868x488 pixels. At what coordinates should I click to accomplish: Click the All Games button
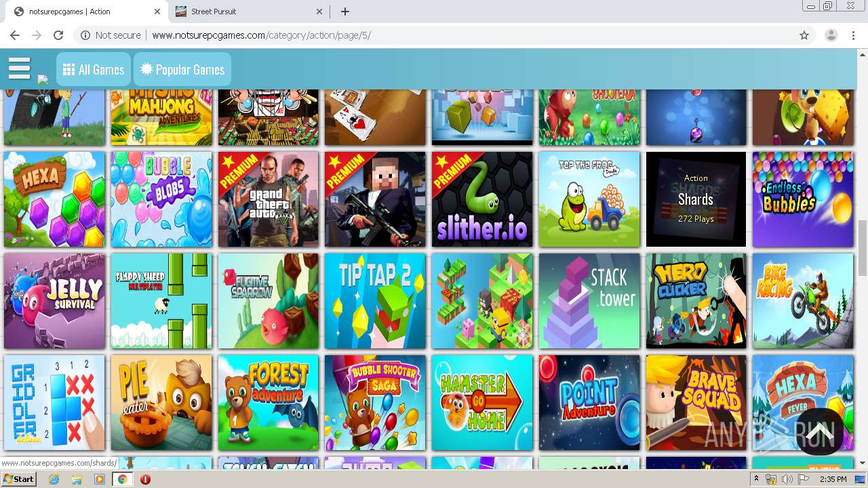point(94,69)
